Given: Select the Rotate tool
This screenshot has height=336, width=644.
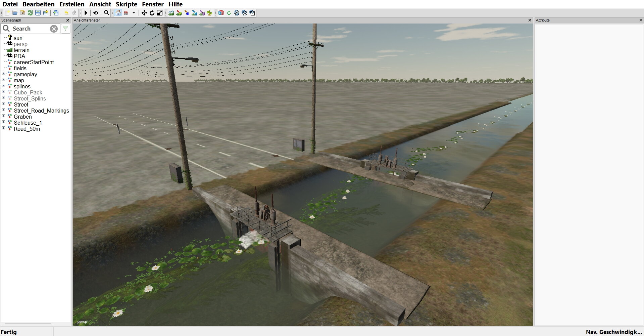Looking at the screenshot, I should click(x=152, y=13).
